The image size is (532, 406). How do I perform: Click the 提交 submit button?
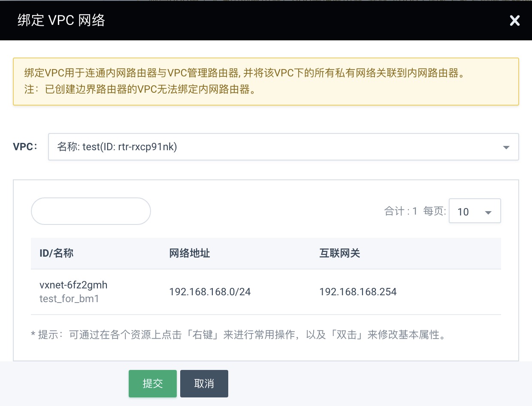coord(152,383)
